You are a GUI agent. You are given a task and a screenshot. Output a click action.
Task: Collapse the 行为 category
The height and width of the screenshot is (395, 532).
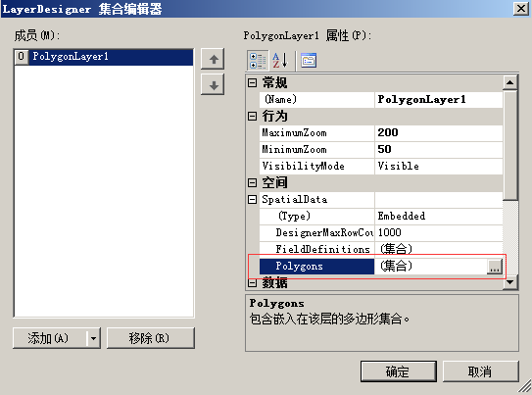click(x=252, y=116)
